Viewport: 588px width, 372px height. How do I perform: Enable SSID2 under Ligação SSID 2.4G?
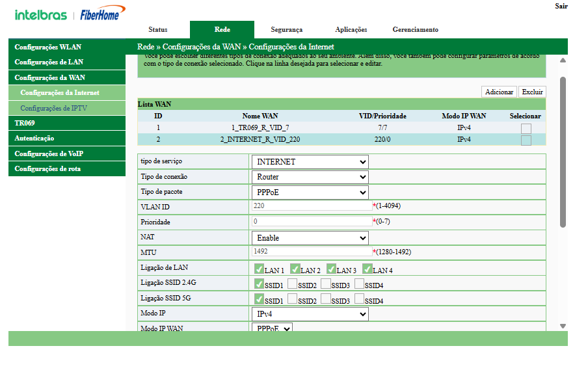click(293, 284)
